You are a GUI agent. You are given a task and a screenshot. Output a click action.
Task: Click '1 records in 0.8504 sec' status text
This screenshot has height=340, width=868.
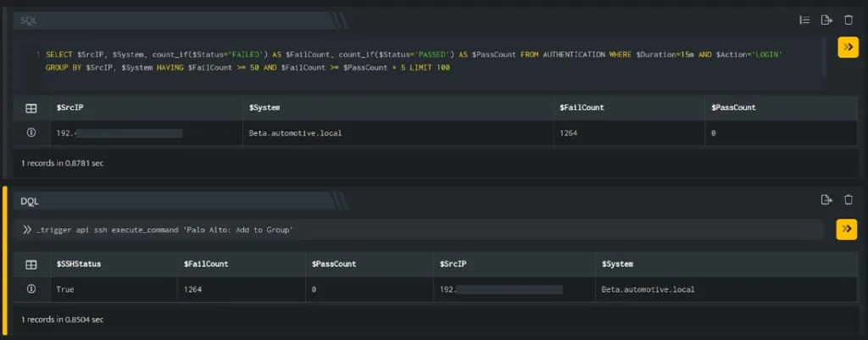point(63,320)
